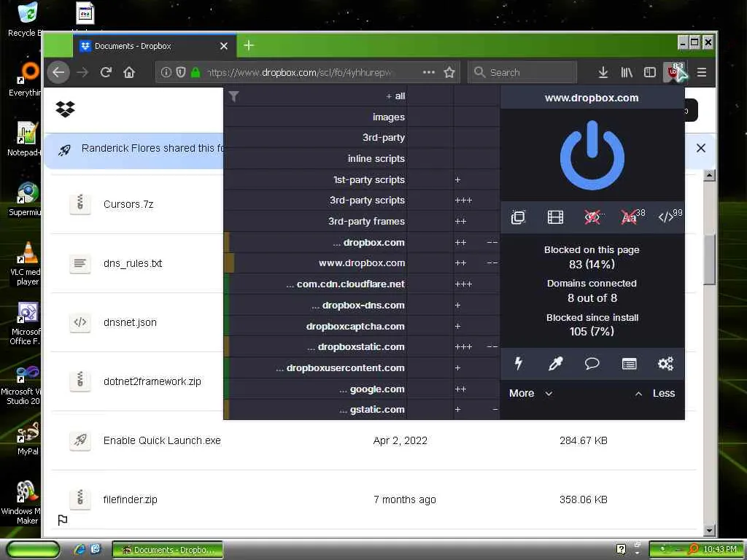Click the www.dropbox.com hostname header

coord(592,98)
